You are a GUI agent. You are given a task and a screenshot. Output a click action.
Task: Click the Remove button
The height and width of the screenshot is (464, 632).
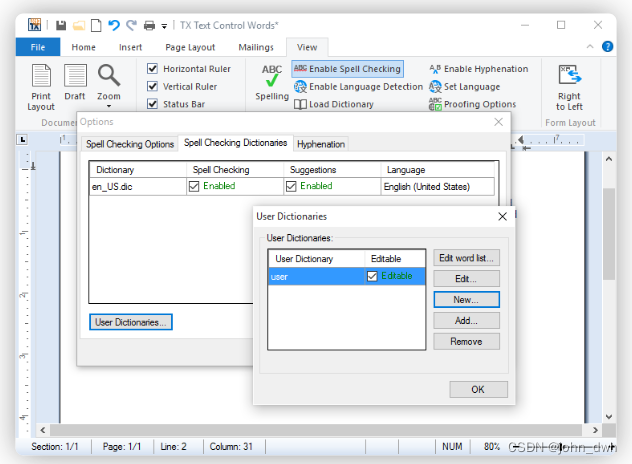(x=466, y=341)
